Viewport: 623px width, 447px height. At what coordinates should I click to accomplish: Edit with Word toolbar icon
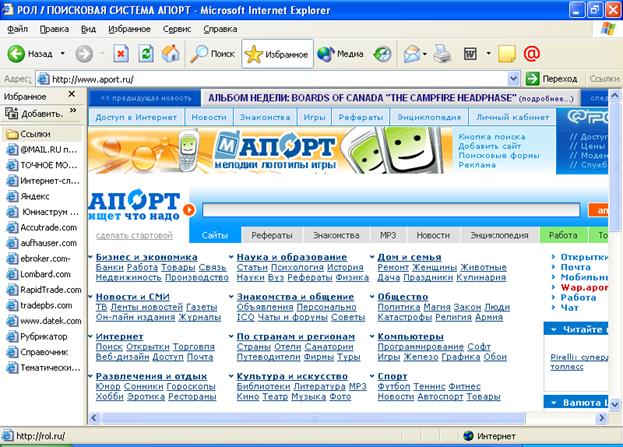pos(470,54)
